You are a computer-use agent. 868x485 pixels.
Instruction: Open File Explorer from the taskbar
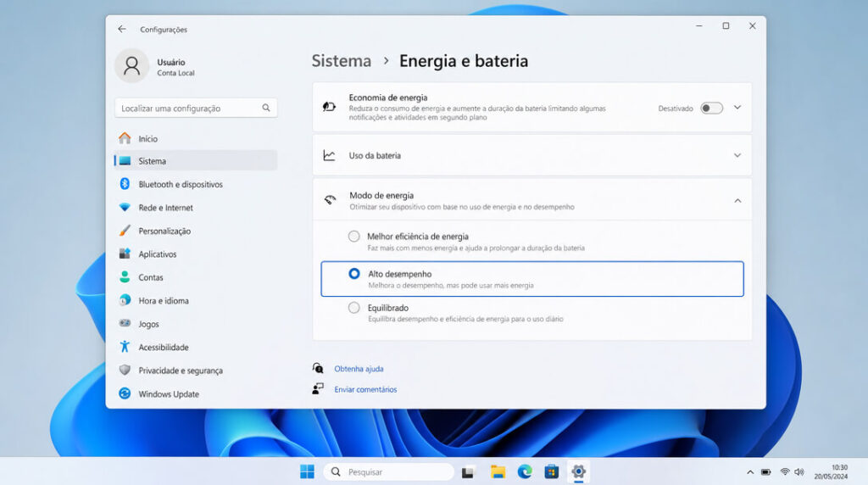(x=498, y=471)
